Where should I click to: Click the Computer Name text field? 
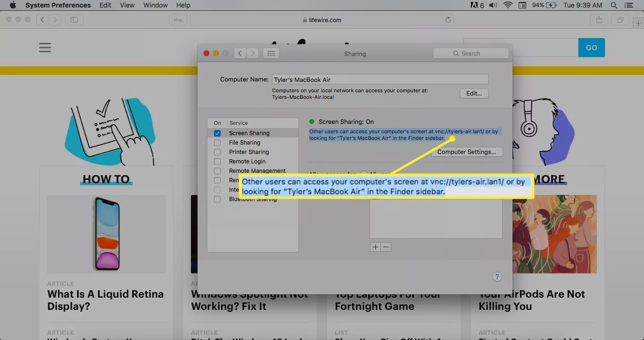point(380,80)
